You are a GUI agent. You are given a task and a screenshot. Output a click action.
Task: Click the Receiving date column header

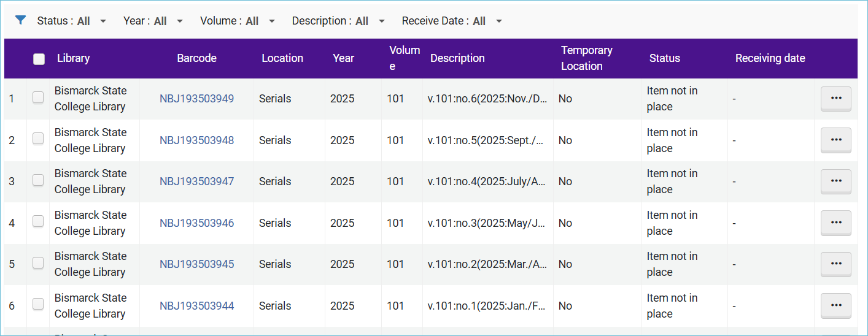pos(770,58)
